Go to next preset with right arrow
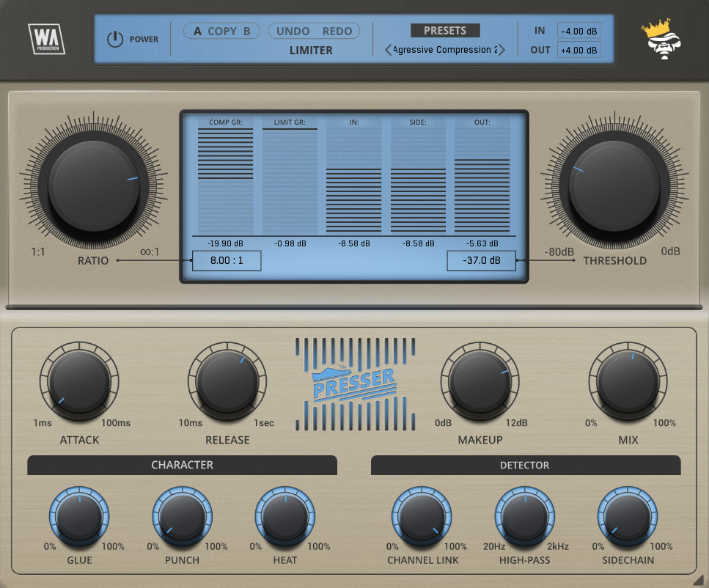 502,51
